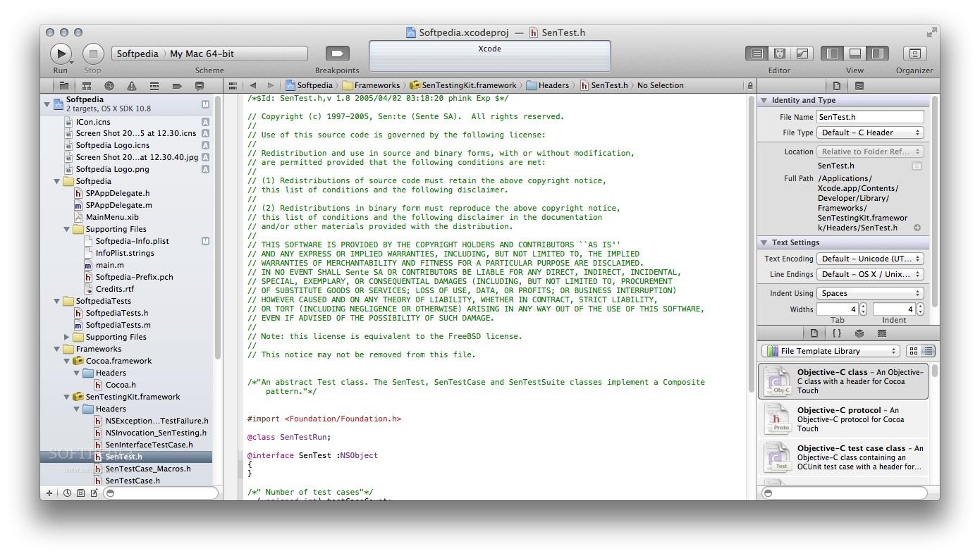Go back with the jump bar back arrow
This screenshot has height=556, width=980.
click(x=253, y=85)
